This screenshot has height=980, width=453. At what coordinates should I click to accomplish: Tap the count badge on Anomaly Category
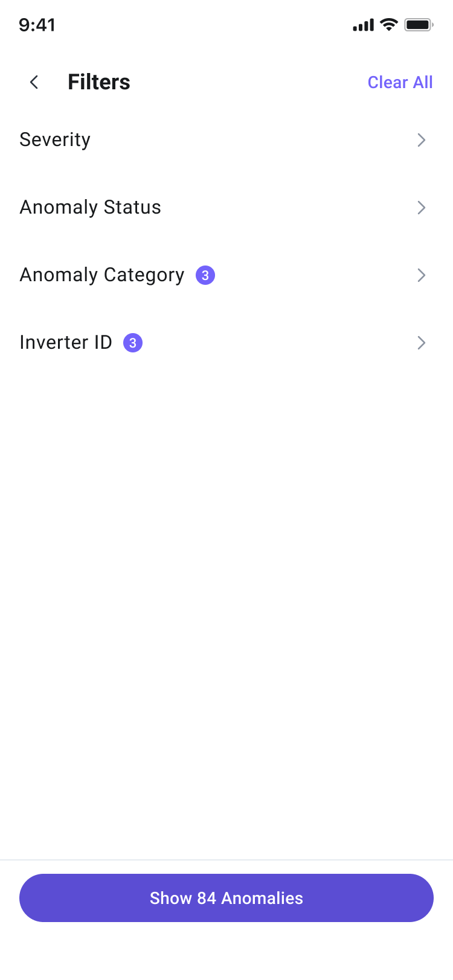coord(205,275)
